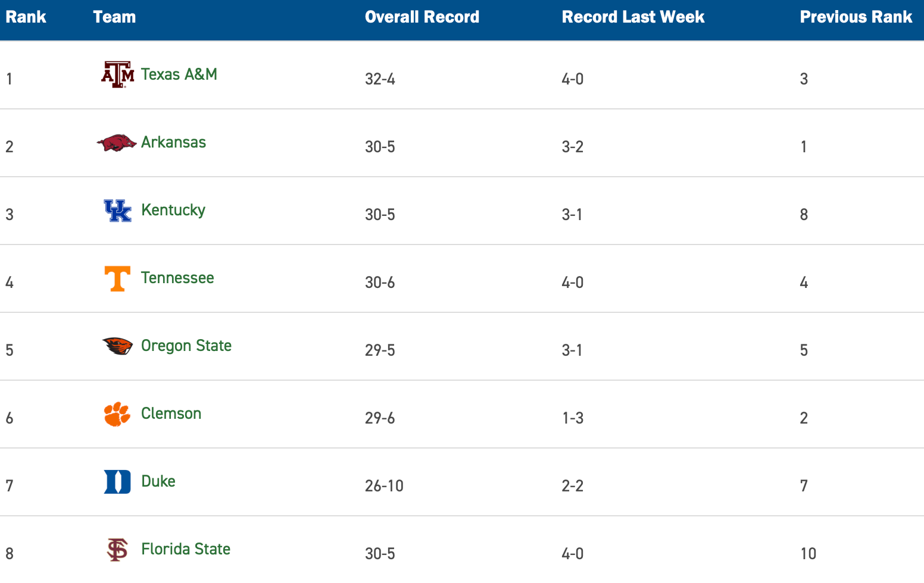Go to the Kentucky team page
The image size is (924, 583).
[x=173, y=210]
